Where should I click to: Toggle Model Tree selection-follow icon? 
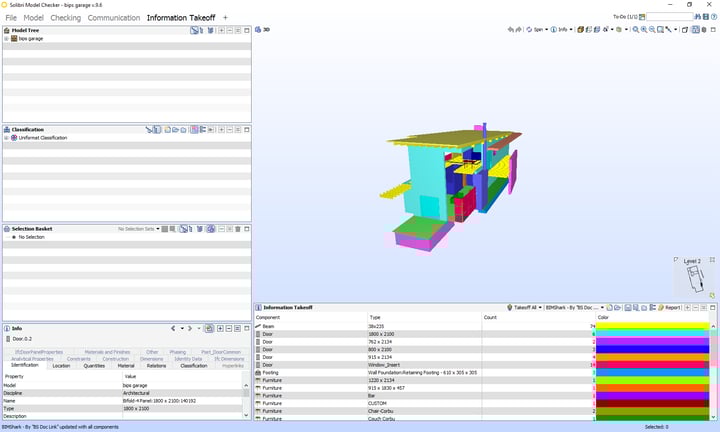[x=194, y=30]
